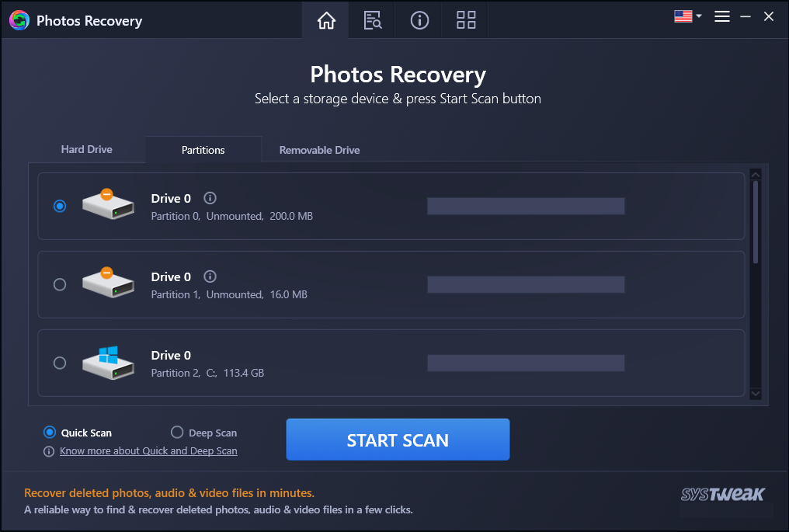Open Know more about Quick and Deep Scan
789x532 pixels.
pos(148,451)
